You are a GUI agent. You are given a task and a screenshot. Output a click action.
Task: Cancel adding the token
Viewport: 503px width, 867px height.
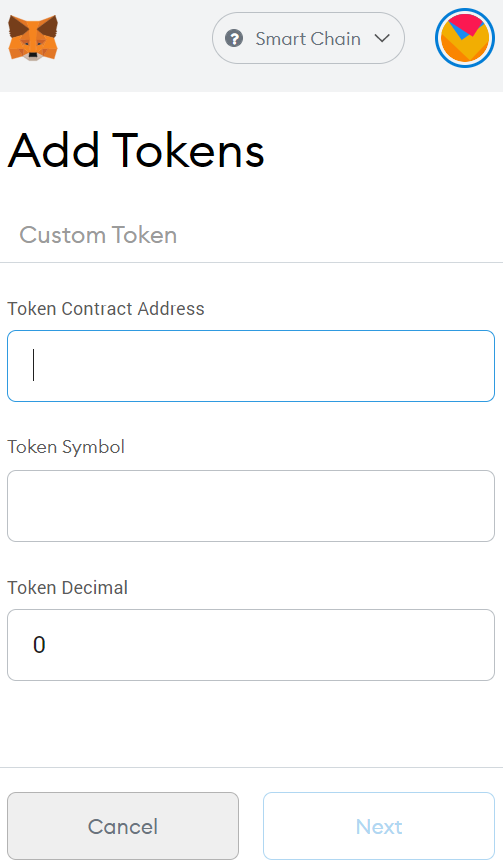click(x=123, y=826)
